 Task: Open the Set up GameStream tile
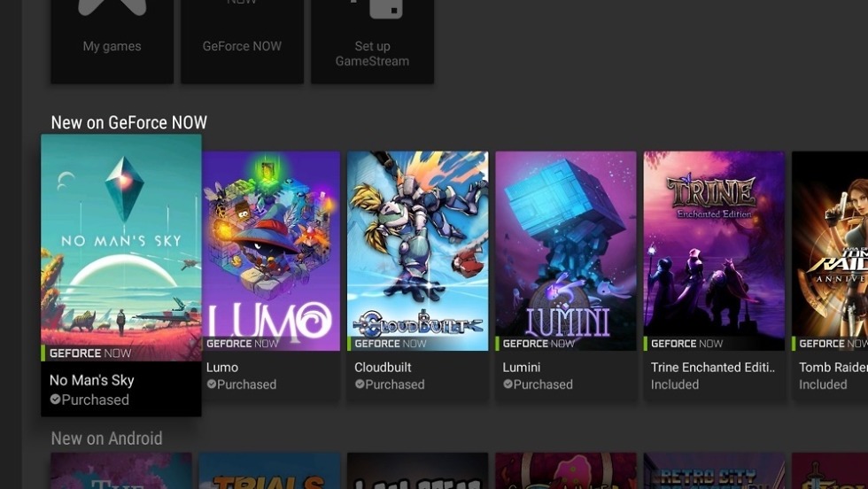click(x=372, y=42)
